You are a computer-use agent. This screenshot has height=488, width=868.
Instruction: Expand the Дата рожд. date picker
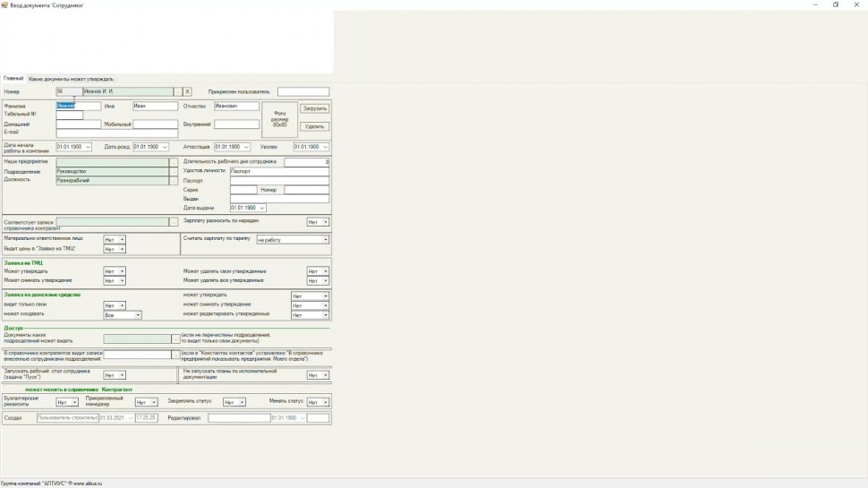click(x=165, y=147)
